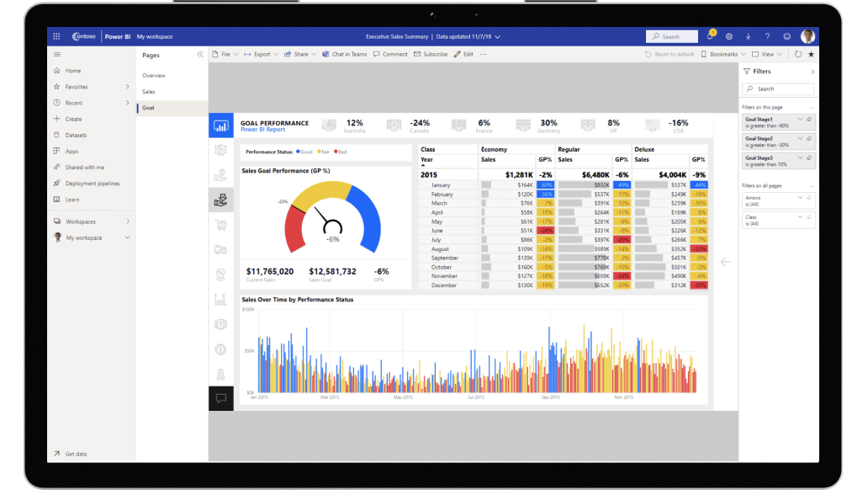Star the report as a favorite
Image resolution: width=868 pixels, height=490 pixels.
[810, 54]
